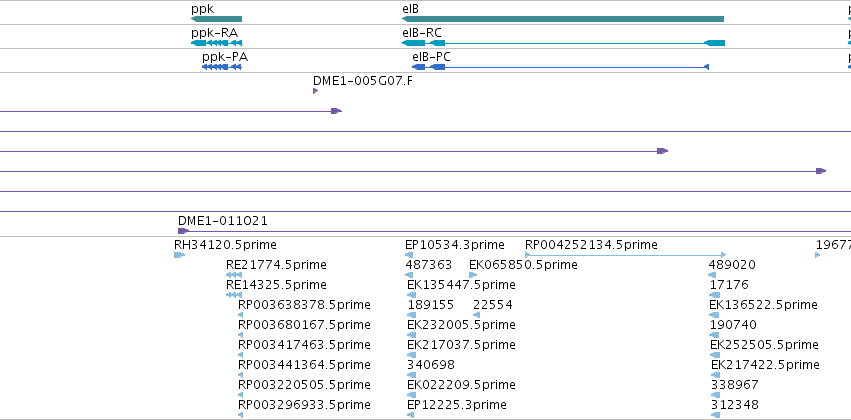Image resolution: width=851 pixels, height=420 pixels.
Task: Select the ppk-RA transcript glyph
Action: pyautogui.click(x=217, y=43)
